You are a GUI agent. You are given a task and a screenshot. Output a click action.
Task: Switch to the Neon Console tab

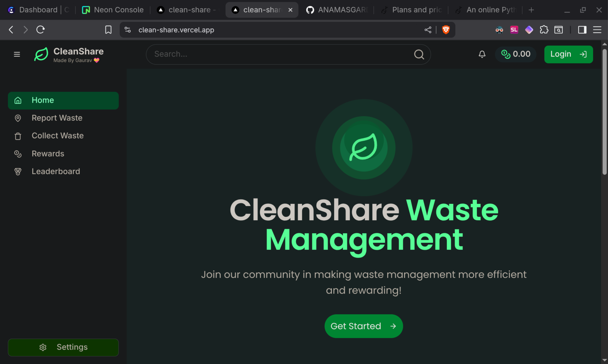point(113,10)
